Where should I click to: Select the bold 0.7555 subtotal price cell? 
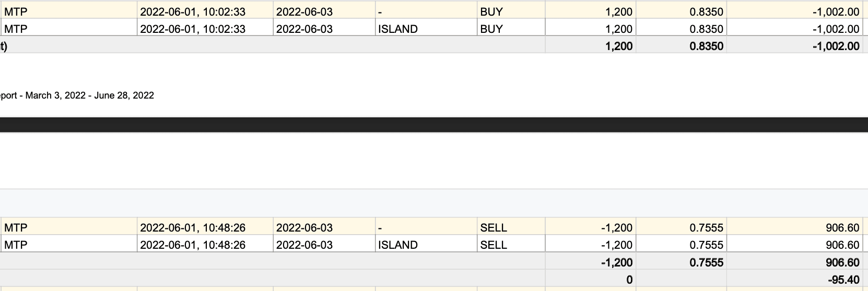coord(706,262)
